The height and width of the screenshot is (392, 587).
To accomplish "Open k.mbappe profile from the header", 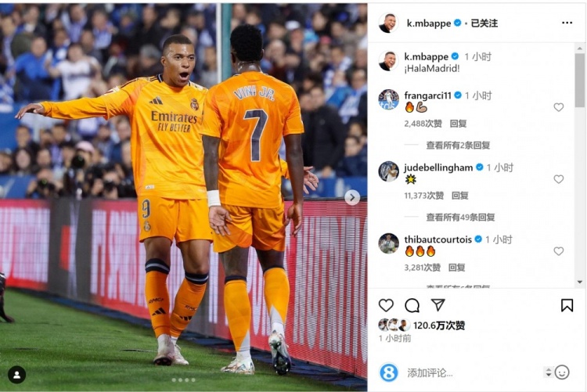I will (429, 23).
